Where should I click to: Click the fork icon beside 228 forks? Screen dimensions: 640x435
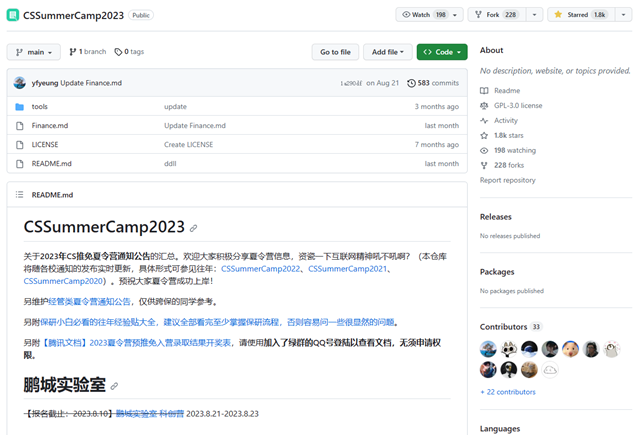[x=484, y=165]
